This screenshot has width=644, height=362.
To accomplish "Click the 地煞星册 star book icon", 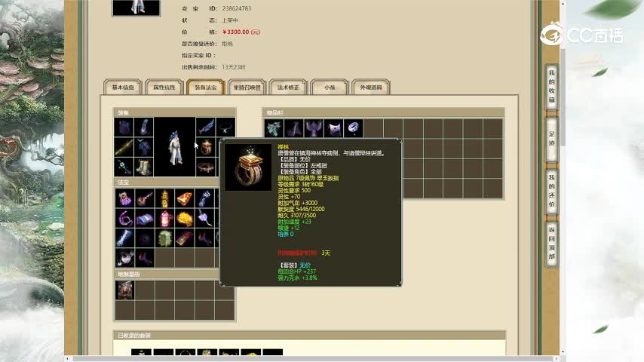I will (x=125, y=290).
